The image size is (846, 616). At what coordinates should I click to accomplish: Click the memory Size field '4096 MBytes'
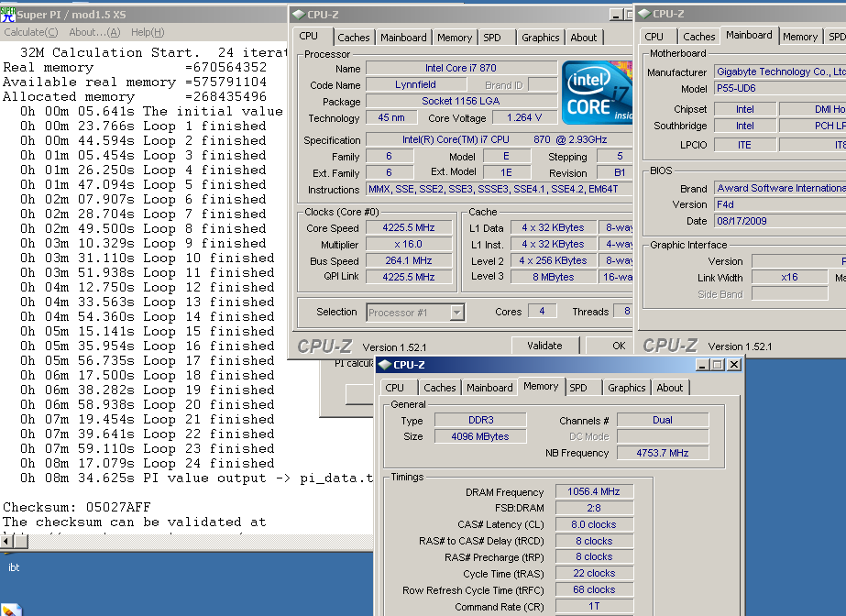pyautogui.click(x=480, y=436)
